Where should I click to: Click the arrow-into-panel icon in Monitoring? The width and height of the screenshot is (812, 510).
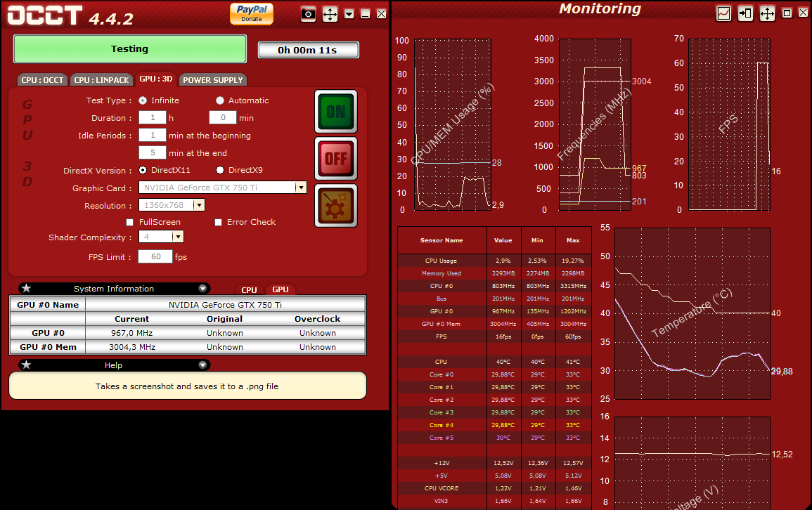pos(745,13)
